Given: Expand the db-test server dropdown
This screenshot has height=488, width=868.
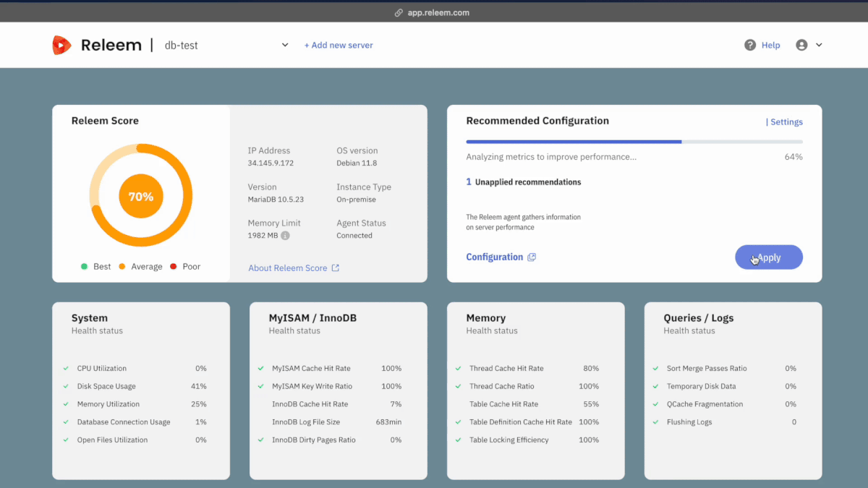Looking at the screenshot, I should [x=285, y=44].
